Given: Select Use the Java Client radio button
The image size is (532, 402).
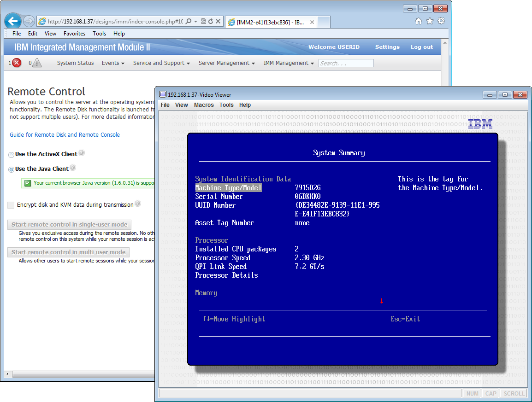Looking at the screenshot, I should (11, 169).
